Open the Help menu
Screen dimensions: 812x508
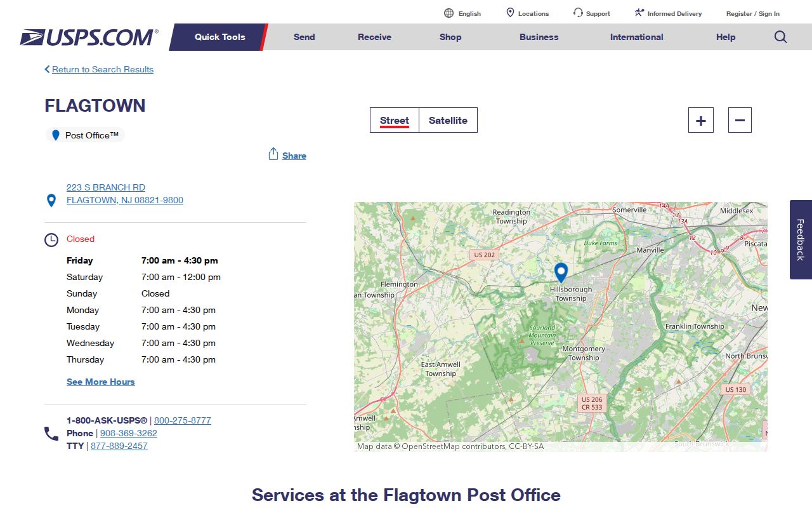point(726,37)
